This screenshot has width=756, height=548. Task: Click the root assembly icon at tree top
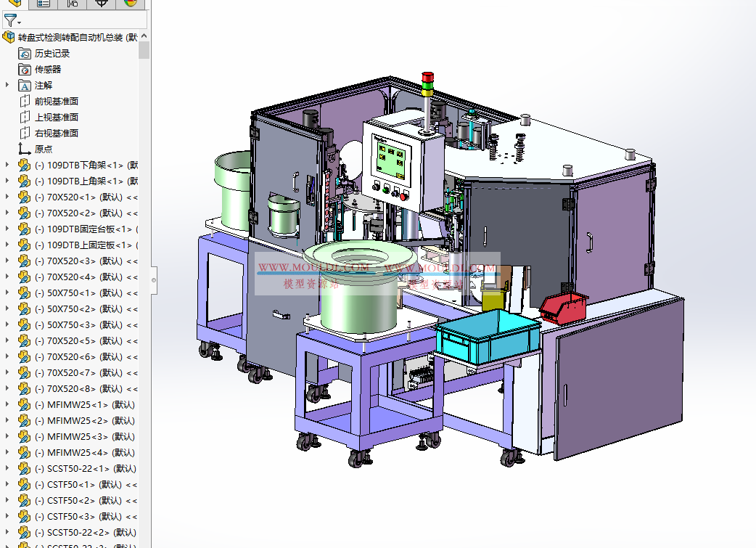(9, 37)
